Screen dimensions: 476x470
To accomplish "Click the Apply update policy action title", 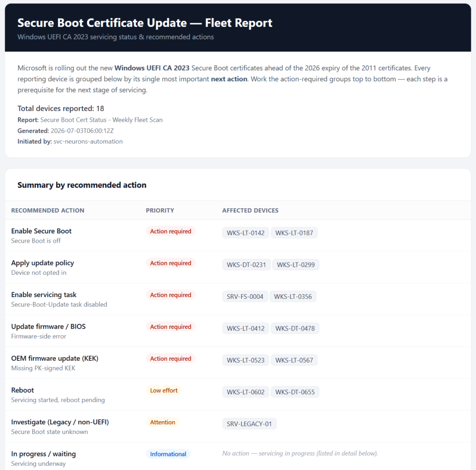I will click(42, 263).
